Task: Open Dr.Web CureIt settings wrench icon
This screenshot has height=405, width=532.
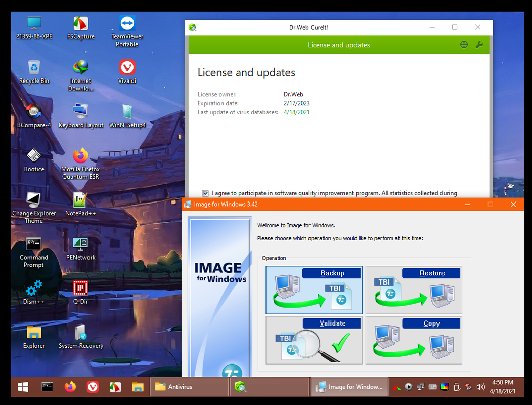Action: 479,45
